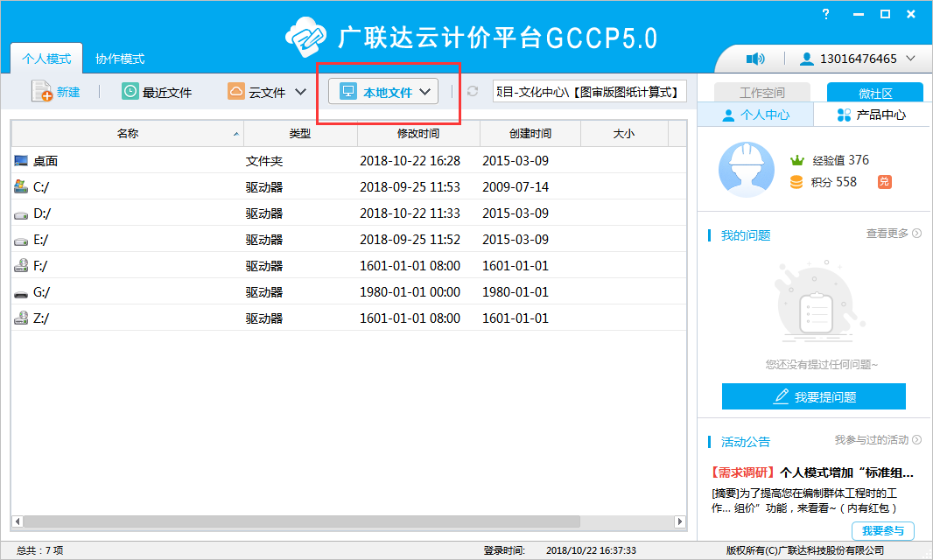The width and height of the screenshot is (933, 560).
Task: Select the 桌面 row name text
Action: 46,161
